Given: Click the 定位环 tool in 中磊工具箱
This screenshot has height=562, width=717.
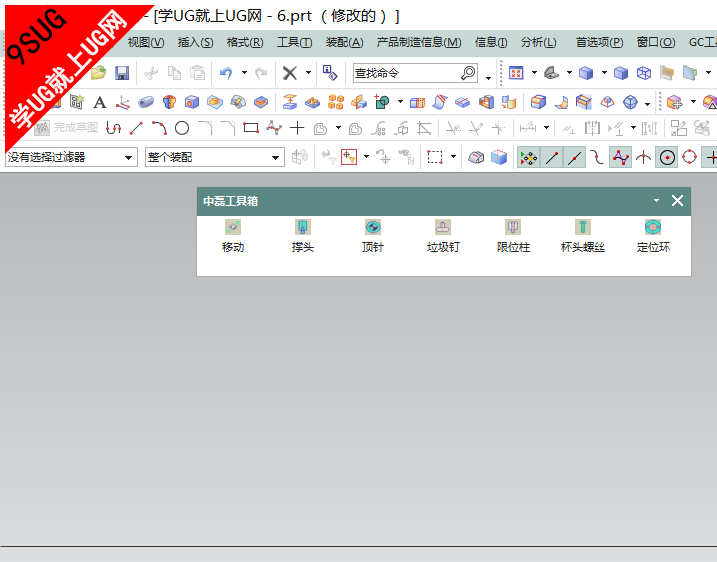Looking at the screenshot, I should [x=653, y=236].
